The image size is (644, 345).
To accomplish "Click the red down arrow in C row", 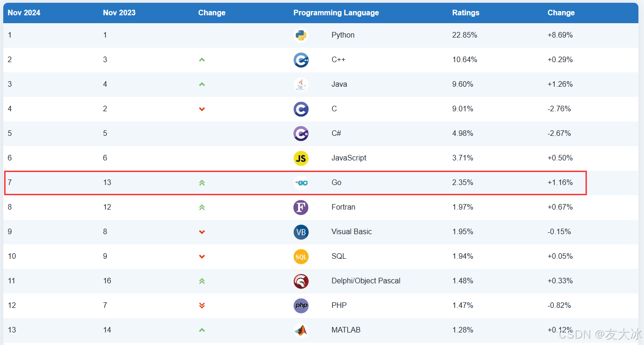I will click(202, 109).
